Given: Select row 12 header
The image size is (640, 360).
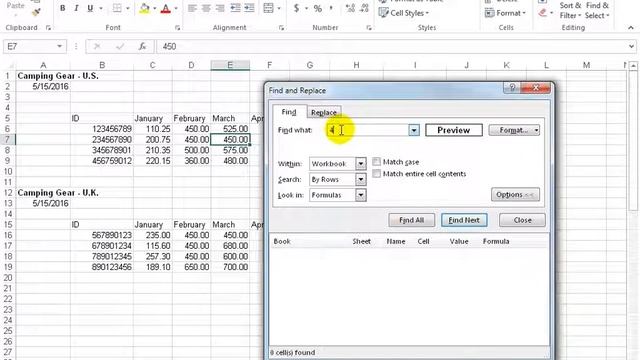Looking at the screenshot, I should click(8, 193).
